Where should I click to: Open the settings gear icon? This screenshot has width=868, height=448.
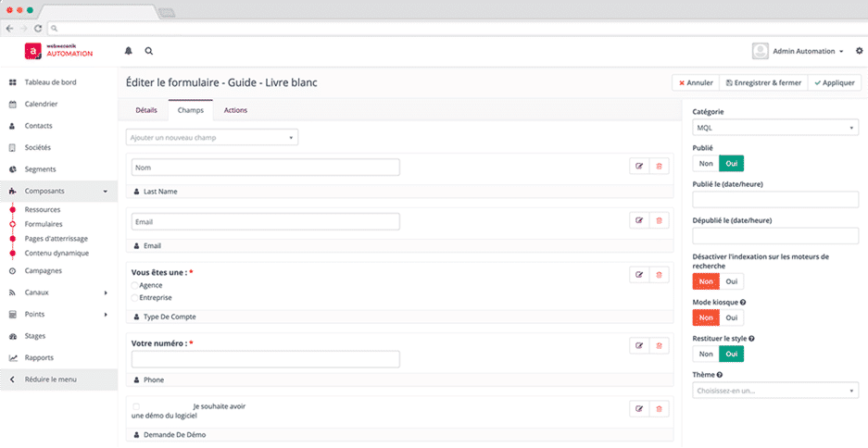(859, 51)
